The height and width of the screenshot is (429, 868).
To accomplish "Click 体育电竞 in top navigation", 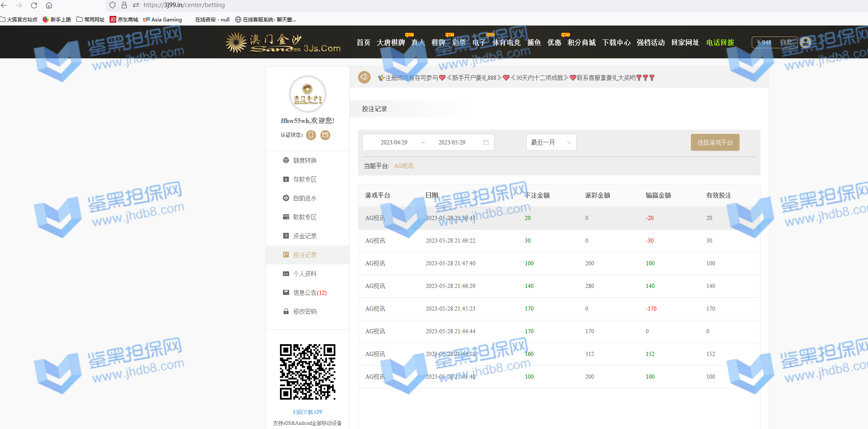I will point(506,42).
